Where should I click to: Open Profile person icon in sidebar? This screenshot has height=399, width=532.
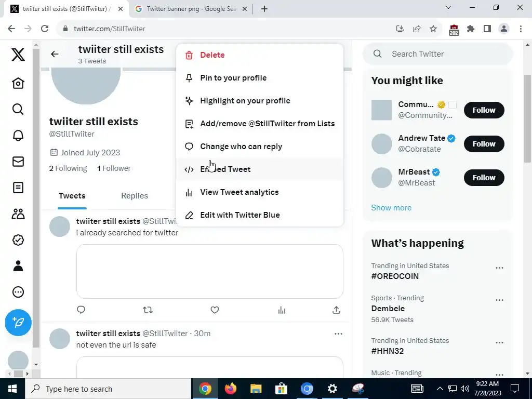[x=18, y=266]
